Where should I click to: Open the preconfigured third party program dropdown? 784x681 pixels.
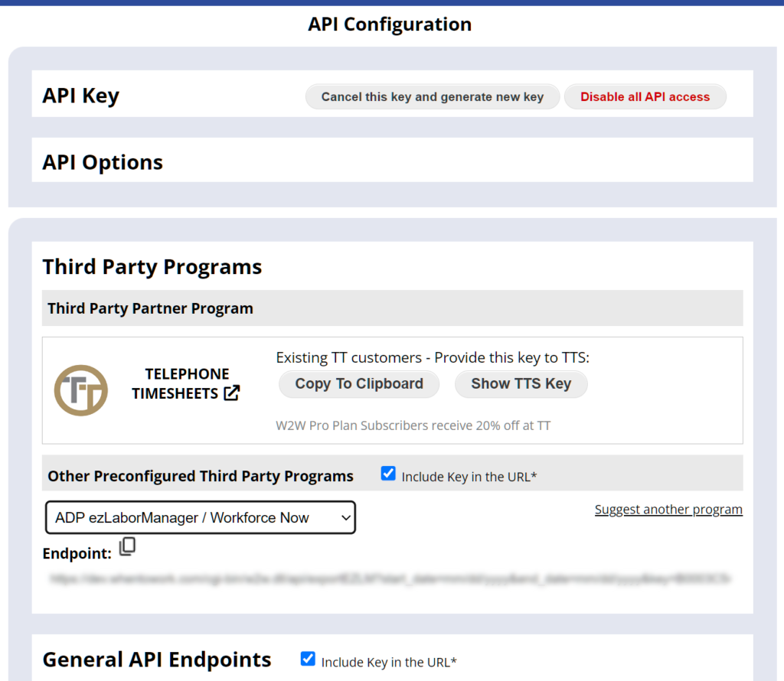(200, 517)
